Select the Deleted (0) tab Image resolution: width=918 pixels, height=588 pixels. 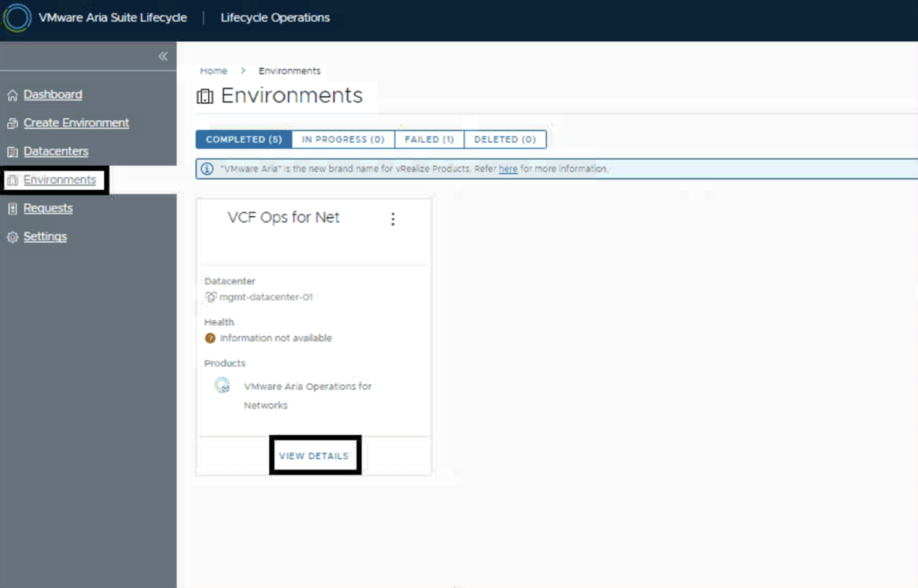click(505, 140)
